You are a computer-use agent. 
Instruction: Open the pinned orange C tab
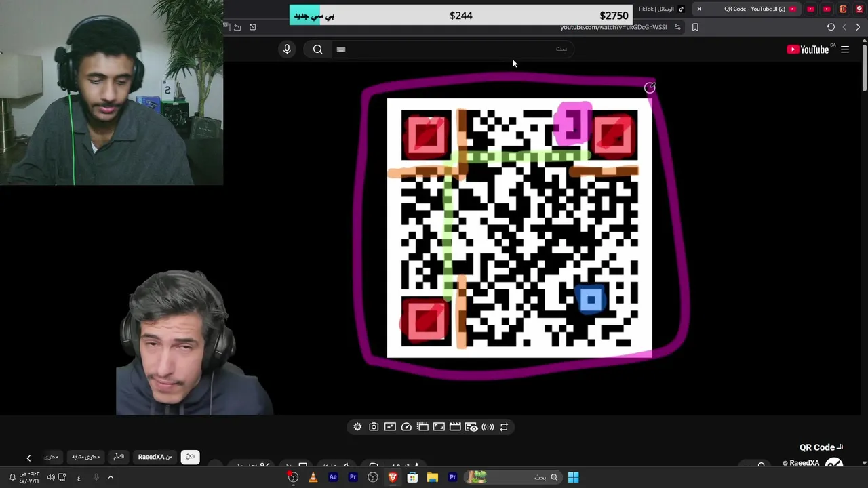(x=843, y=9)
